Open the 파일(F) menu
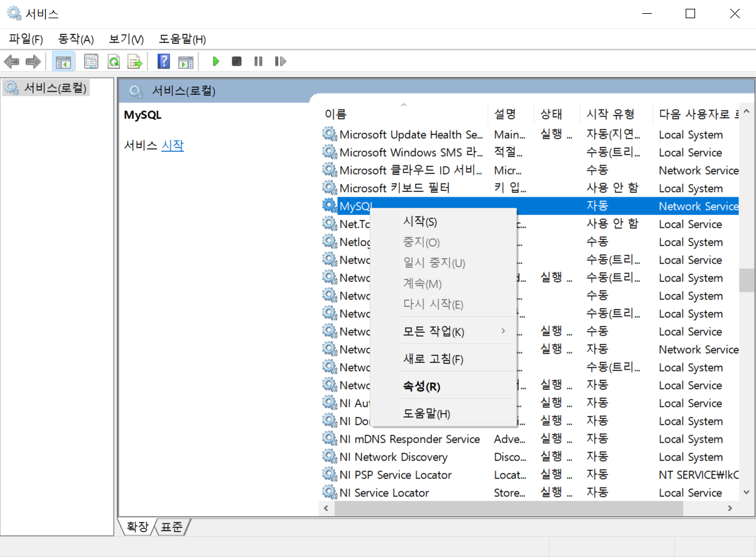756x557 pixels. (x=26, y=39)
